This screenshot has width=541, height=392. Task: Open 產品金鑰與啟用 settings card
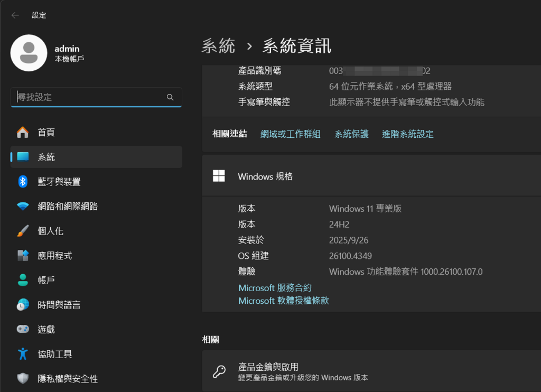(371, 371)
